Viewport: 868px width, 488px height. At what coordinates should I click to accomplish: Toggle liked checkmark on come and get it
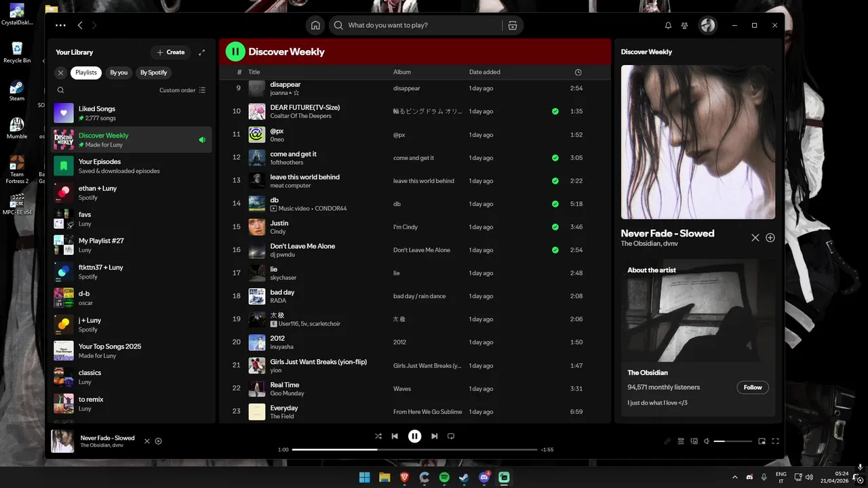coord(555,158)
